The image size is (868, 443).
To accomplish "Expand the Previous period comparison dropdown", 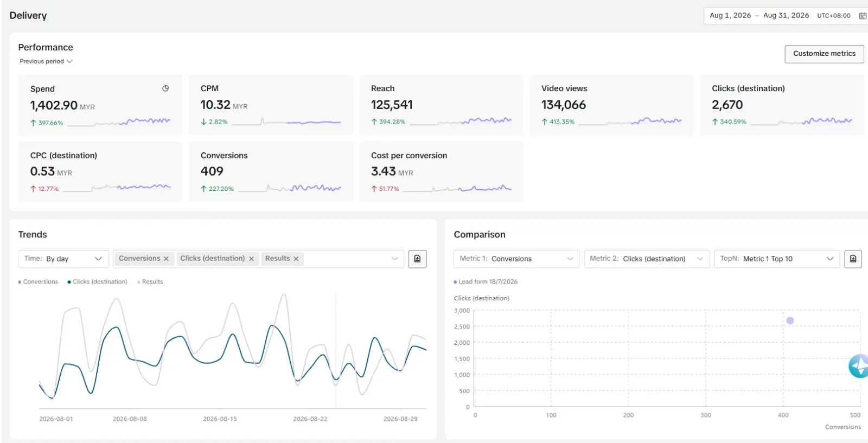I will (46, 61).
